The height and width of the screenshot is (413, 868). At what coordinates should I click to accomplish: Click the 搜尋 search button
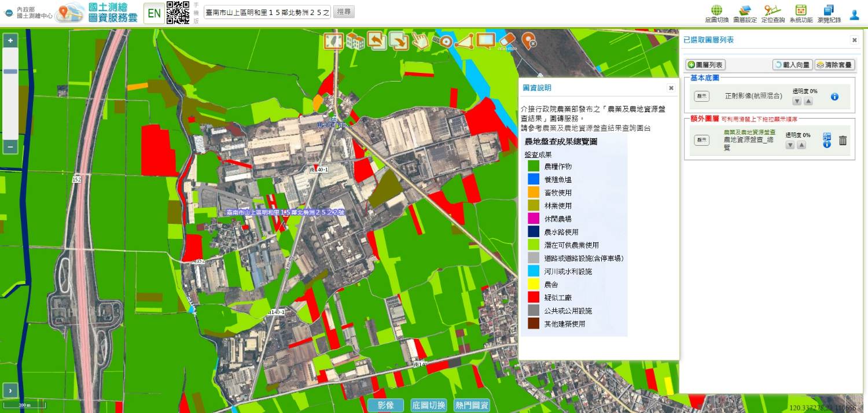tap(344, 12)
